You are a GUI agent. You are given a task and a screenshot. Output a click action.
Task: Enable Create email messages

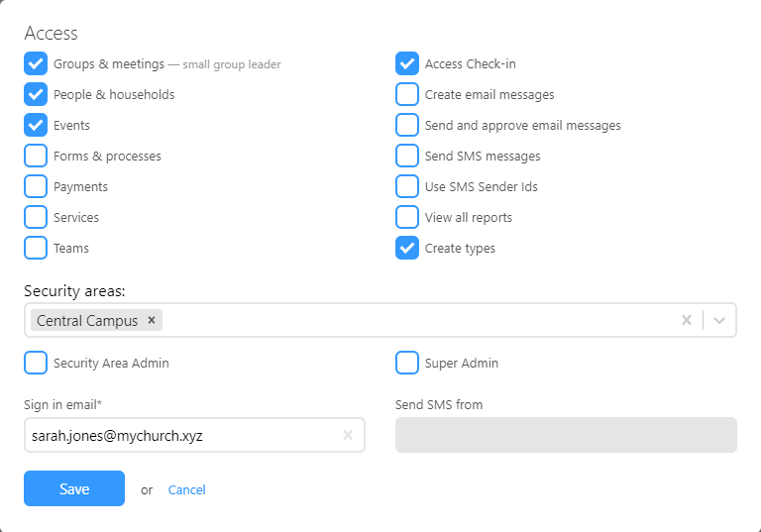(406, 94)
